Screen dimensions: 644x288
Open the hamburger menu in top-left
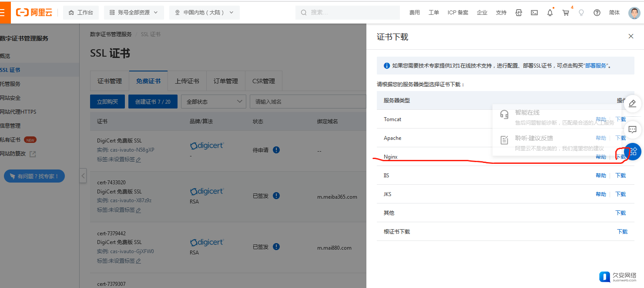[x=3, y=12]
